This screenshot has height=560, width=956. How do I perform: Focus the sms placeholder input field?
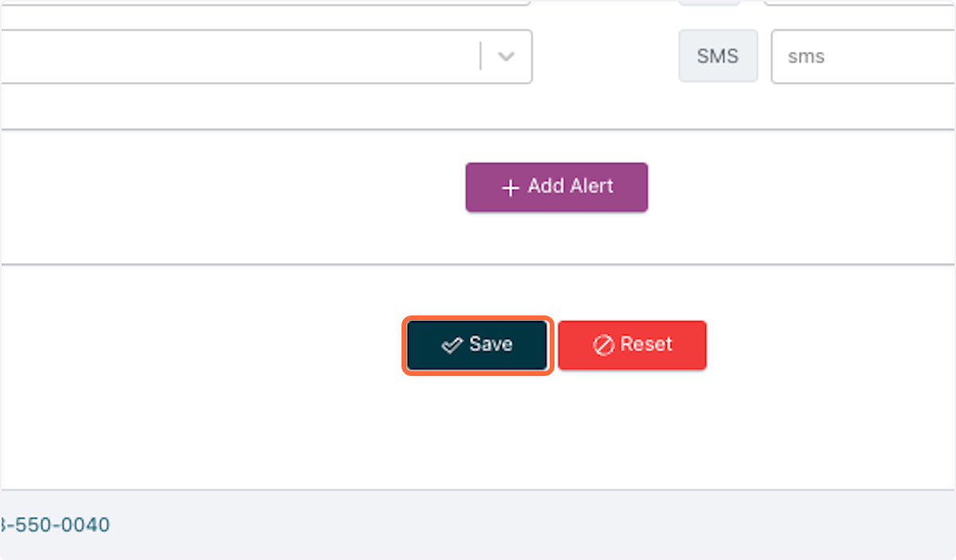point(864,57)
